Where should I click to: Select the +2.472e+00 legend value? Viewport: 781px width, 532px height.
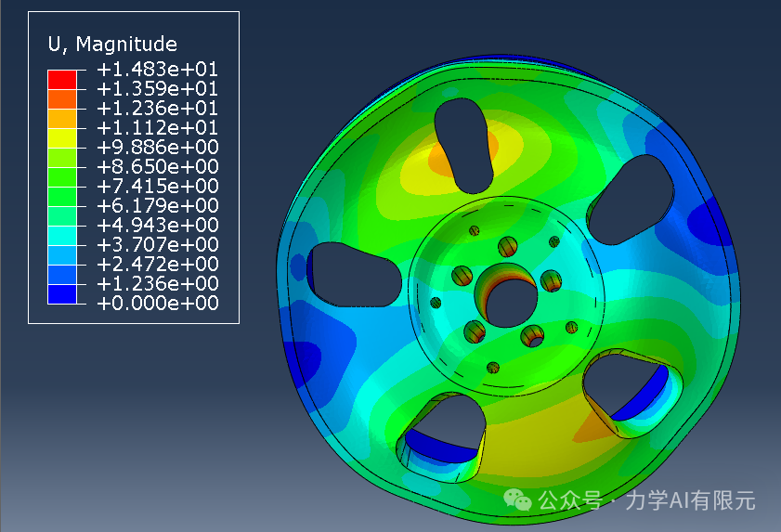click(157, 264)
